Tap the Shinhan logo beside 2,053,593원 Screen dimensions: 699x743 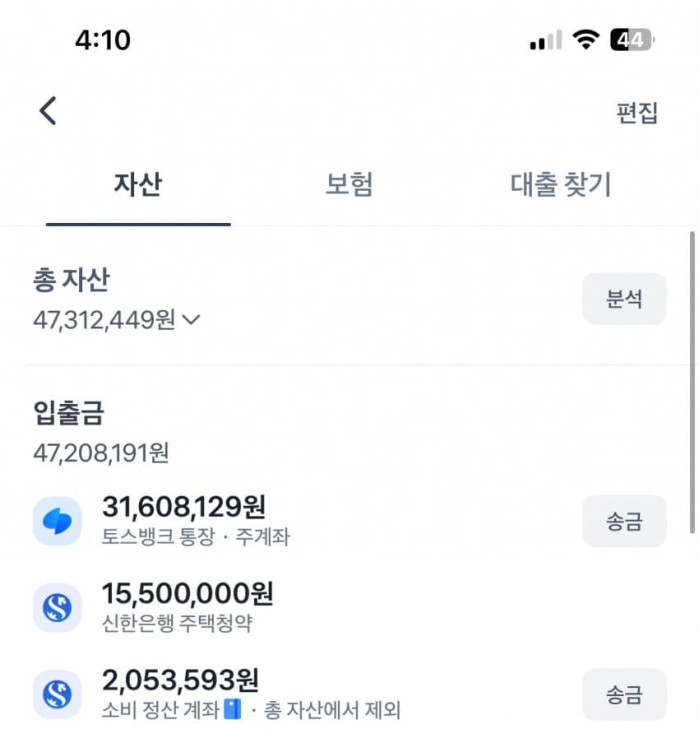click(x=57, y=694)
